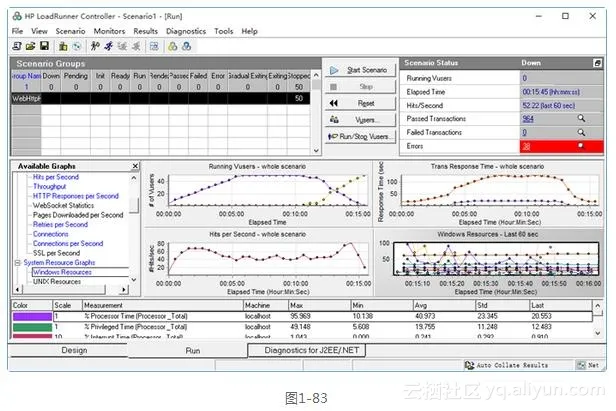Screen dimensions: 616x411
Task: Select Throughput in Available Graphs
Action: point(50,187)
